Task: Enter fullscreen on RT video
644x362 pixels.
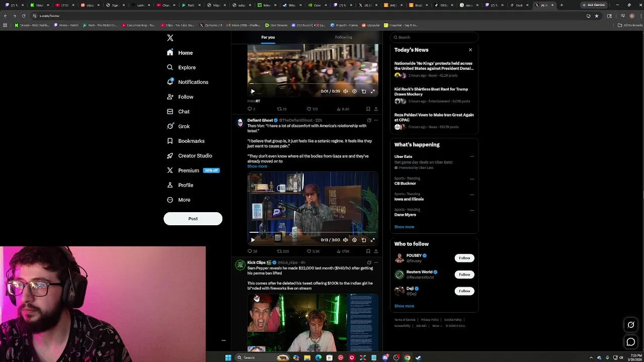Action: 373,92
